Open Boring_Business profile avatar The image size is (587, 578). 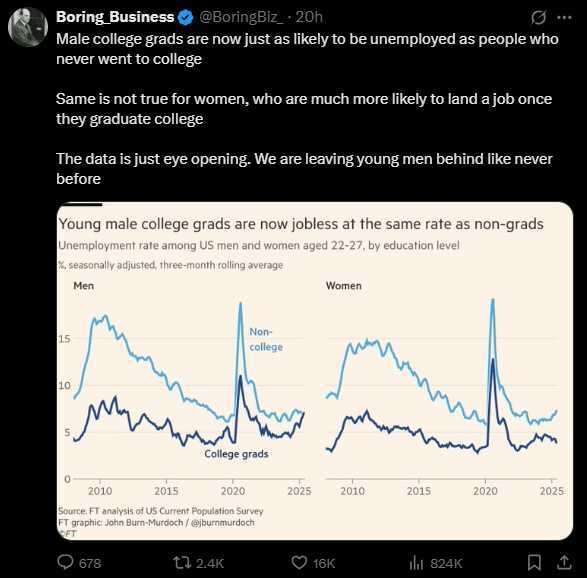pyautogui.click(x=28, y=27)
